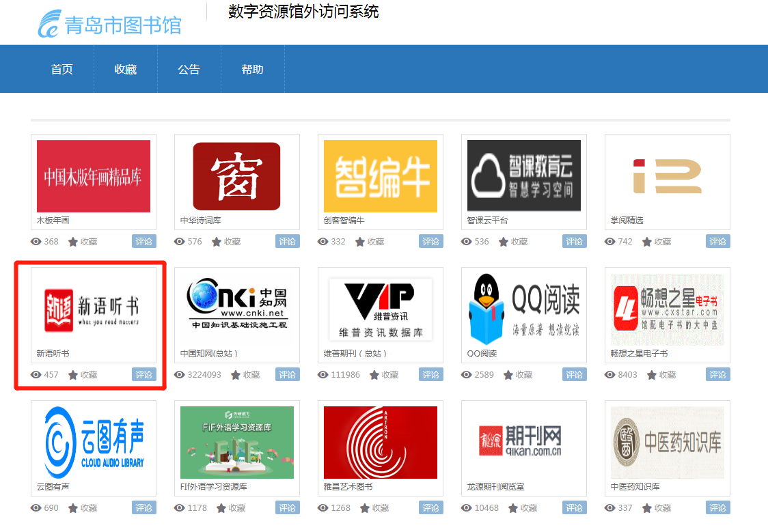Open the 帮助 navigation tab
Screen dimensions: 768x532
tap(253, 70)
